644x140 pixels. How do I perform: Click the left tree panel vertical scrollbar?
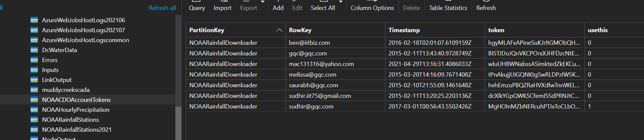point(178,123)
